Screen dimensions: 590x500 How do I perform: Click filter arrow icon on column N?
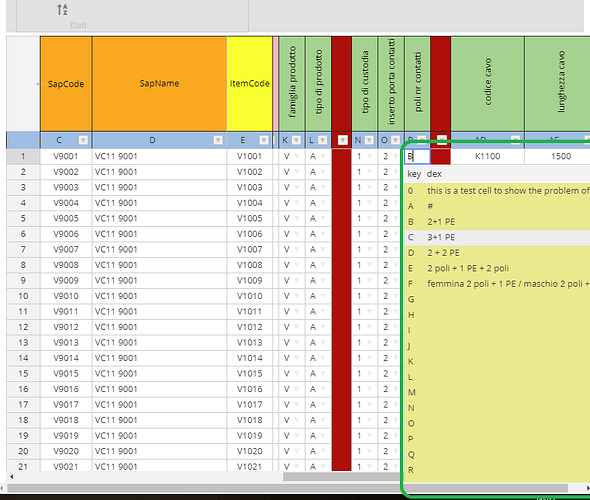click(369, 140)
